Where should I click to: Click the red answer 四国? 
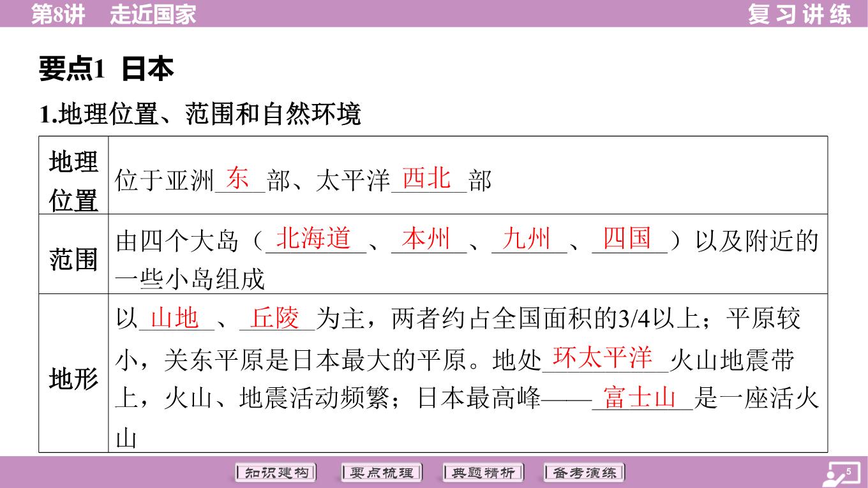click(627, 239)
